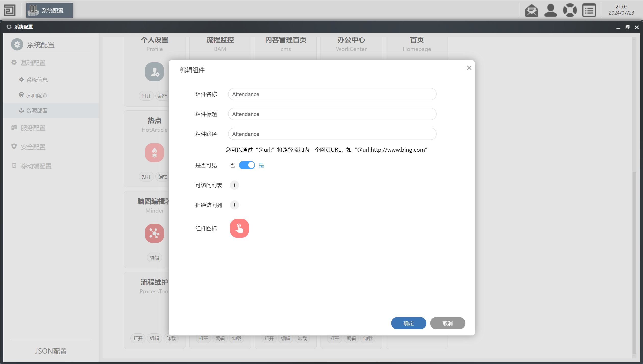Image resolution: width=643 pixels, height=364 pixels.
Task: Click the 确定 confirm button
Action: click(408, 323)
